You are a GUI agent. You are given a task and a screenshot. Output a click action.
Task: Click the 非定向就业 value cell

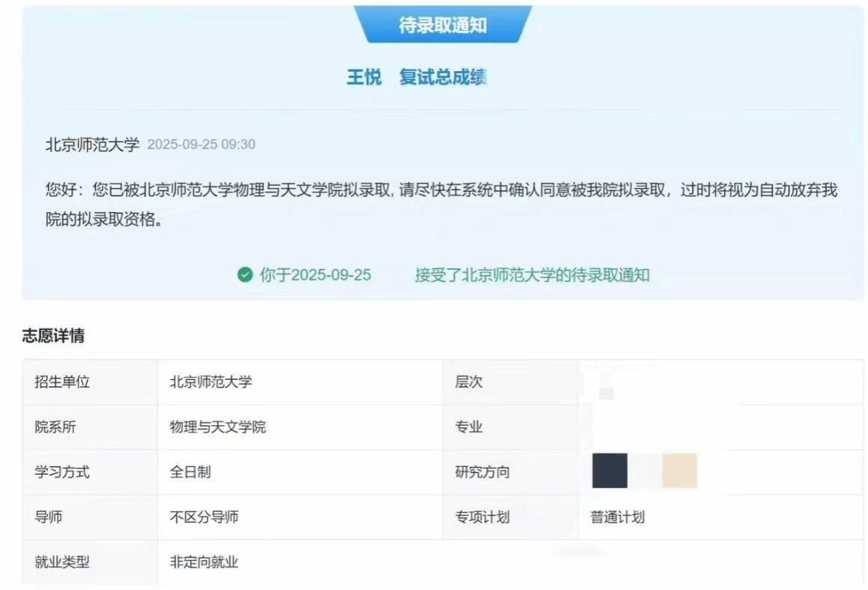coord(204,562)
